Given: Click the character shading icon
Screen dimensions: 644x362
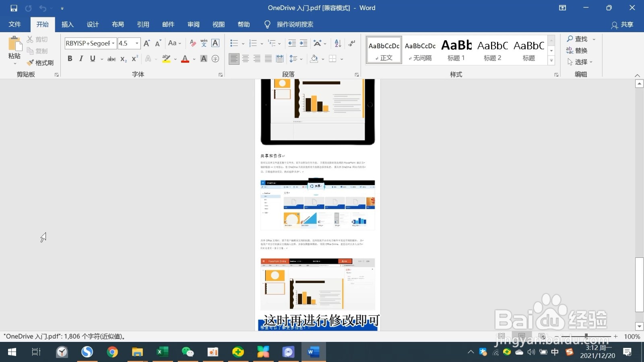Looking at the screenshot, I should (x=204, y=59).
